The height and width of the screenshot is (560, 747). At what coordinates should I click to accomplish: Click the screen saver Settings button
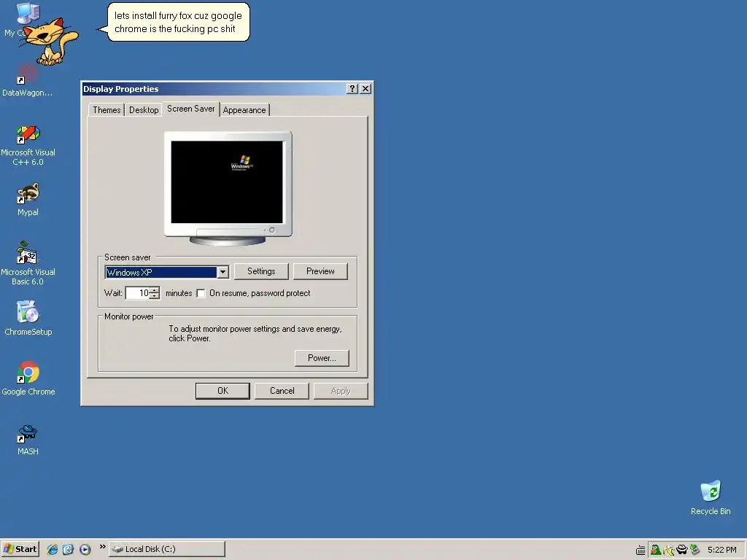click(x=261, y=271)
